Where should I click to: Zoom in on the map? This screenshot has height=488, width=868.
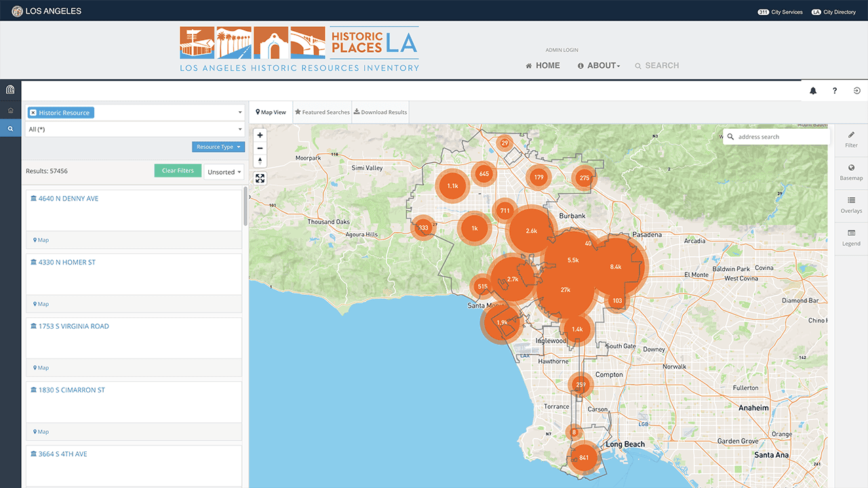(x=260, y=135)
